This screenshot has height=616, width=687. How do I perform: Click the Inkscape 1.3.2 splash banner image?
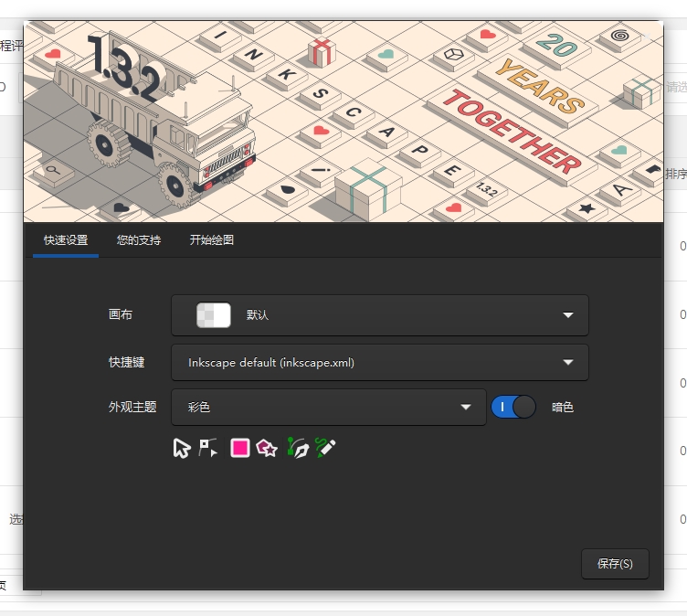pos(343,122)
